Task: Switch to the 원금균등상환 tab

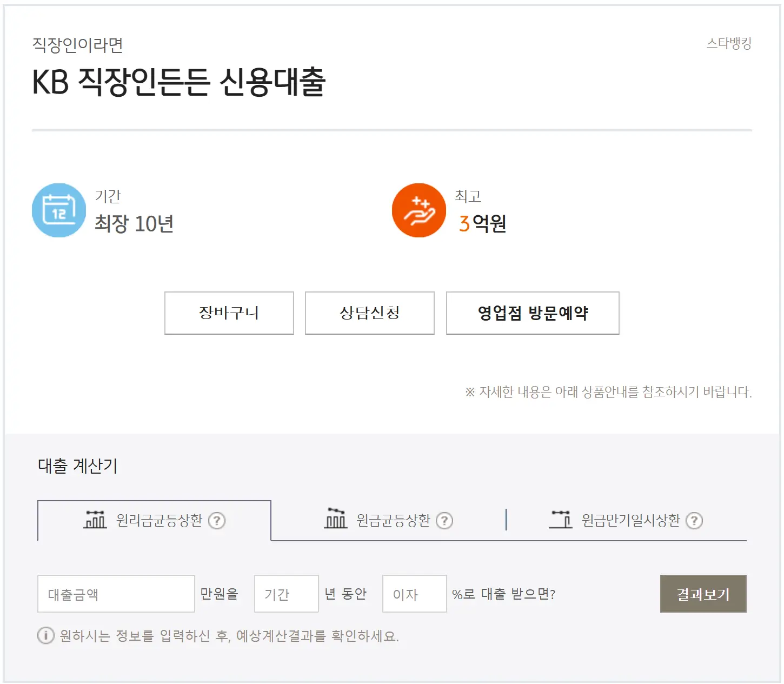Action: pyautogui.click(x=388, y=520)
